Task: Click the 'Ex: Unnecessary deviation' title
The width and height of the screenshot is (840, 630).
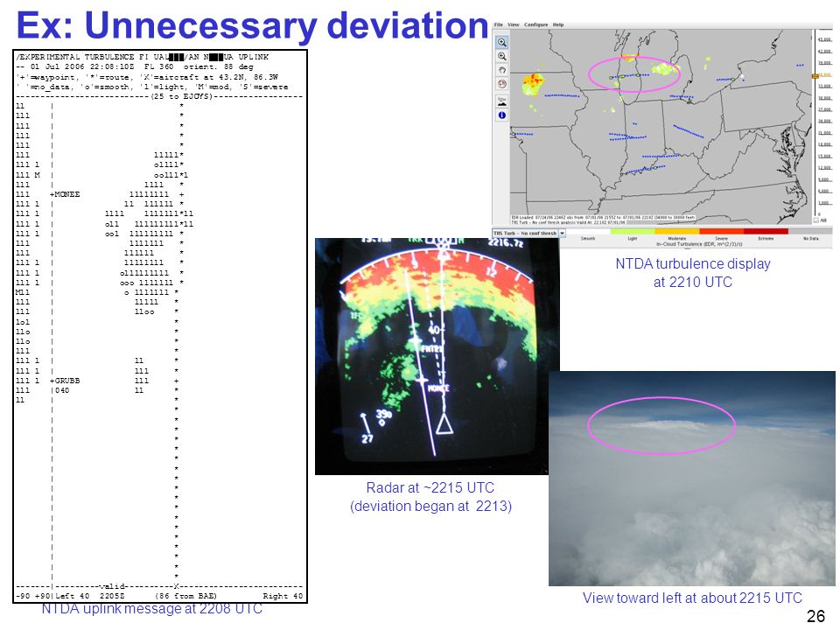Action: (252, 24)
